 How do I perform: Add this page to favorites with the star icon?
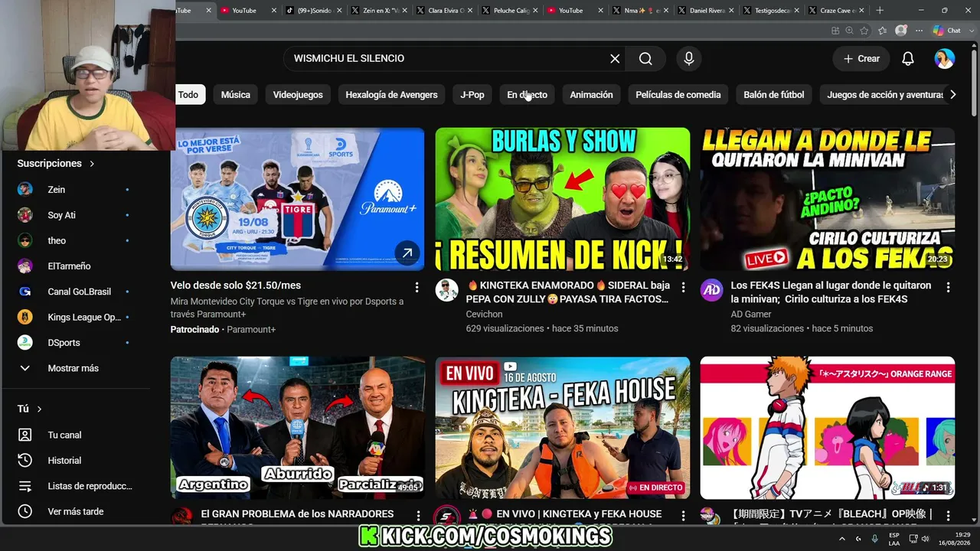(x=864, y=31)
